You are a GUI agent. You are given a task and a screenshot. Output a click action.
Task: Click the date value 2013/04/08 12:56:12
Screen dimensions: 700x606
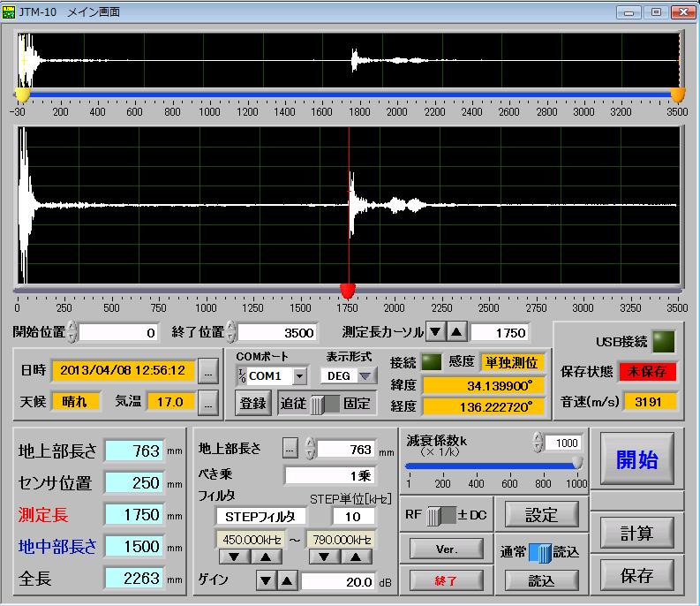pos(123,370)
